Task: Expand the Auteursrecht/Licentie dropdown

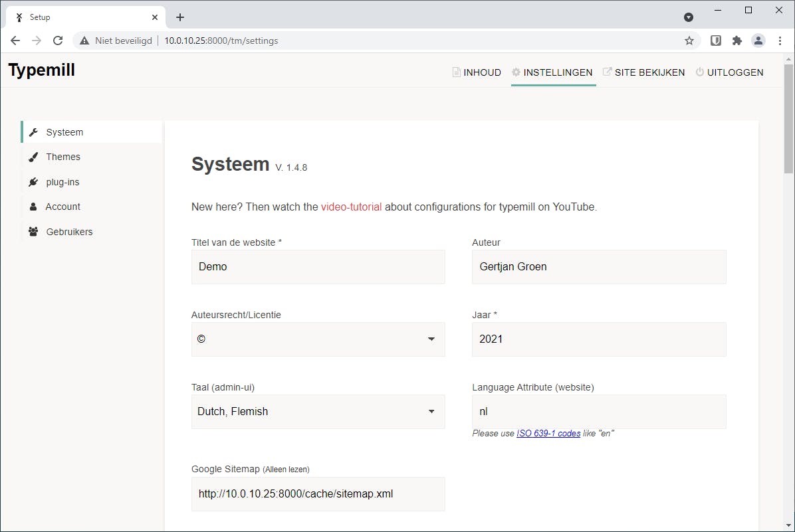Action: point(318,339)
